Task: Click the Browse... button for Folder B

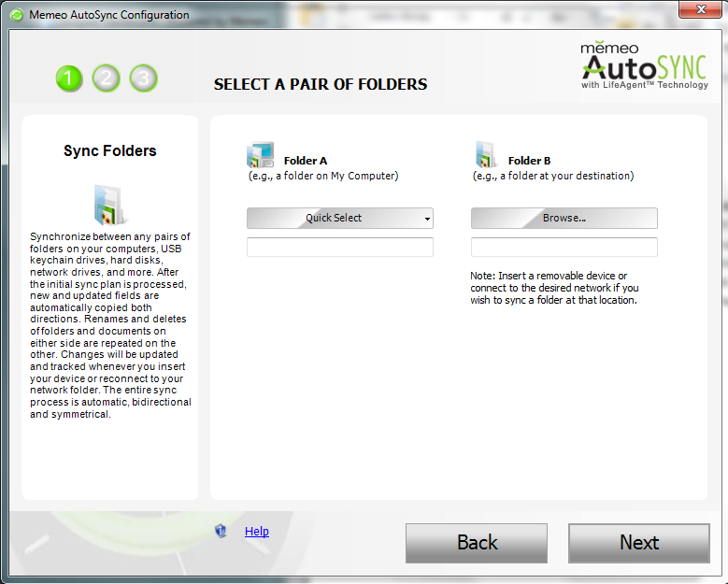Action: click(x=564, y=219)
